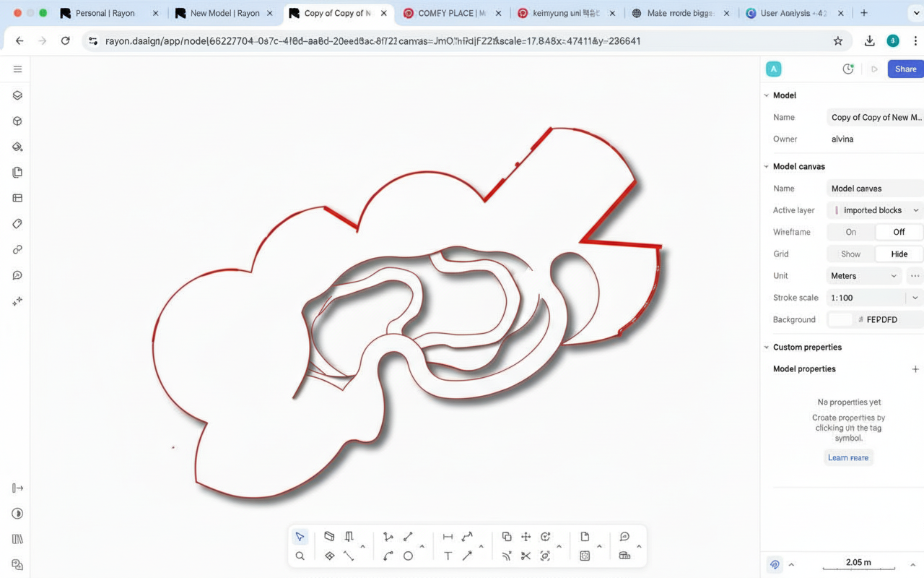Select the linear dimension tool
This screenshot has width=924, height=578.
(448, 537)
